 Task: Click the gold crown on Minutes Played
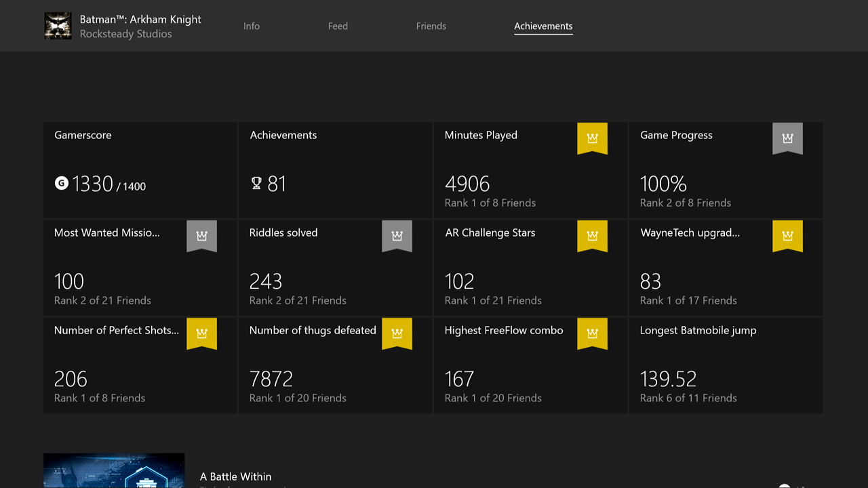tap(592, 138)
